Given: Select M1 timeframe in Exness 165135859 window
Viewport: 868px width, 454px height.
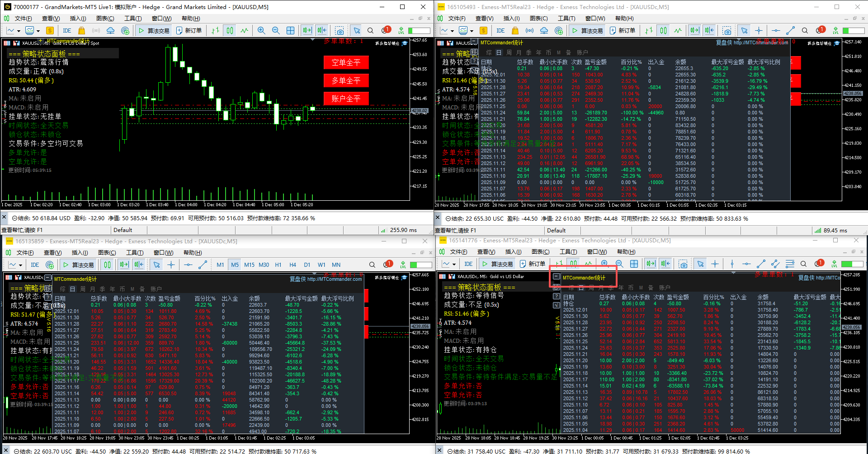Looking at the screenshot, I should (x=220, y=265).
